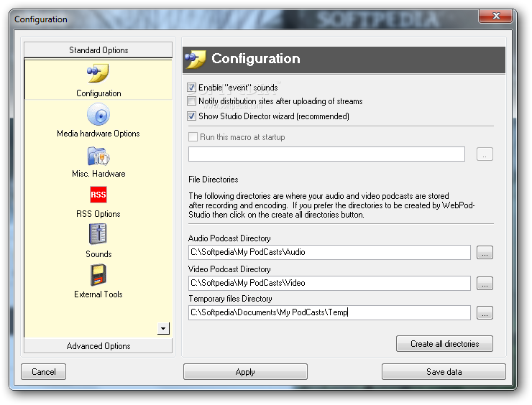
Task: Click the Temporary files Directory path field
Action: click(x=329, y=312)
